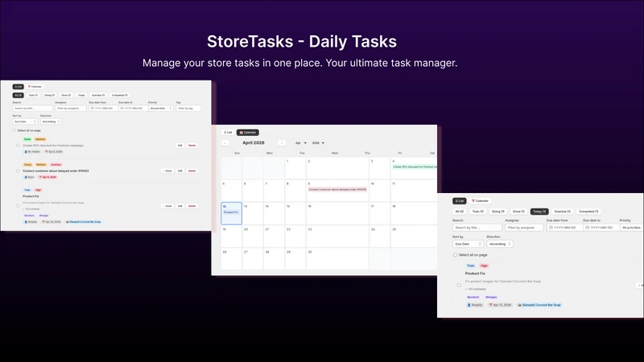Tick the Product Fix task checkbox in right panel
The width and height of the screenshot is (644, 362).
click(x=459, y=286)
